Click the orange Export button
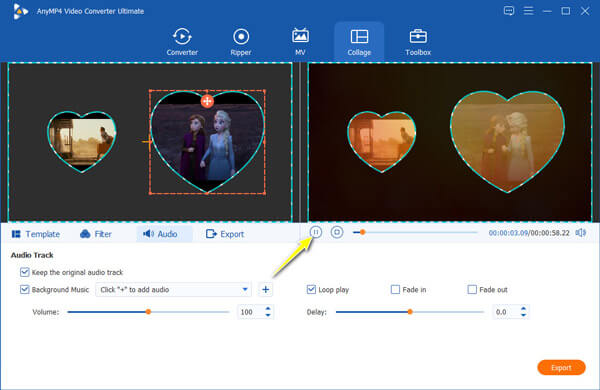 [x=561, y=367]
